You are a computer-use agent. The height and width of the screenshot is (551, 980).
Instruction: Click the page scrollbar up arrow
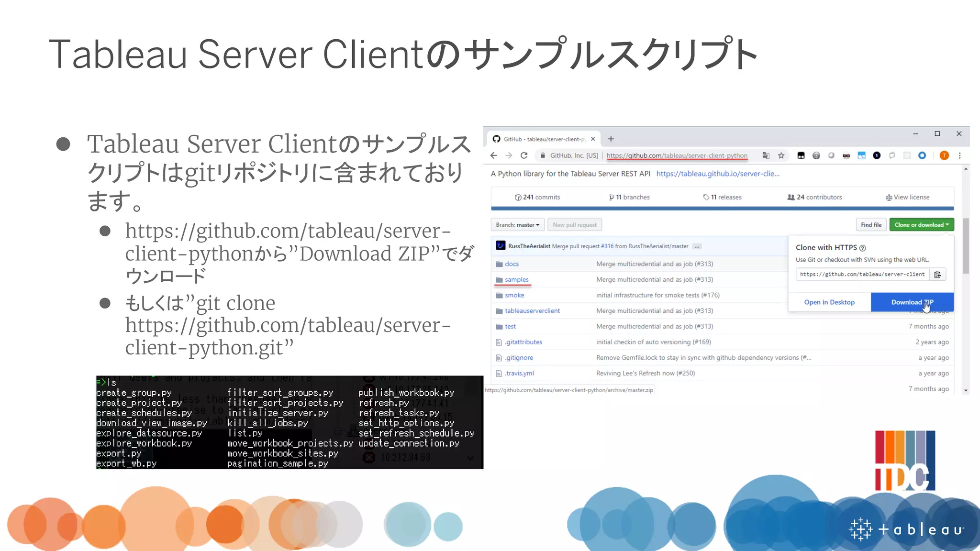pyautogui.click(x=966, y=169)
